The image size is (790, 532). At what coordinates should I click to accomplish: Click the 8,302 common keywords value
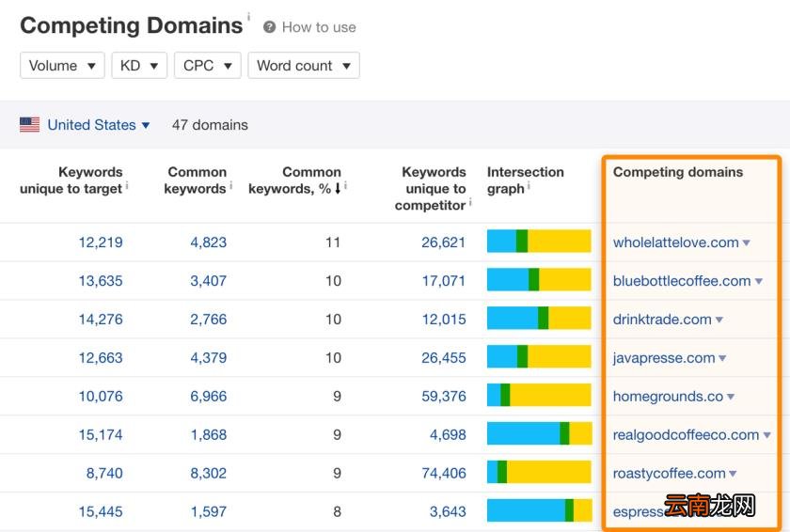[208, 473]
